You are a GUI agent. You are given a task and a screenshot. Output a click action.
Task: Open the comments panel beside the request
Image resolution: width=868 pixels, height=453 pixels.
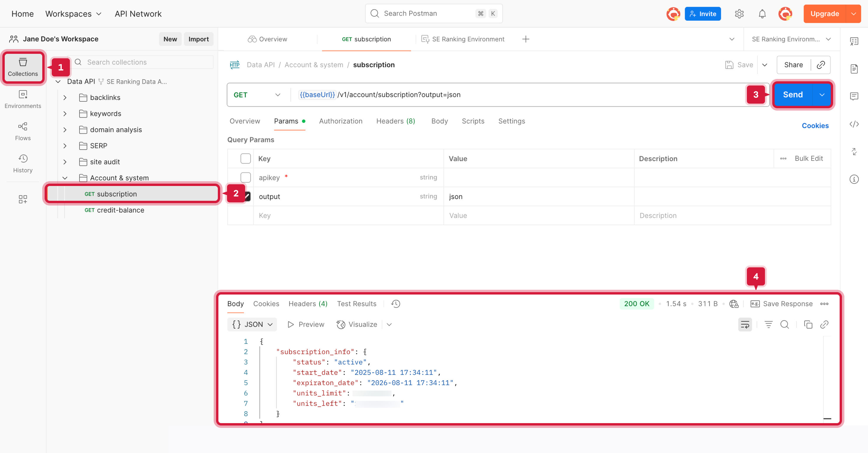click(854, 96)
